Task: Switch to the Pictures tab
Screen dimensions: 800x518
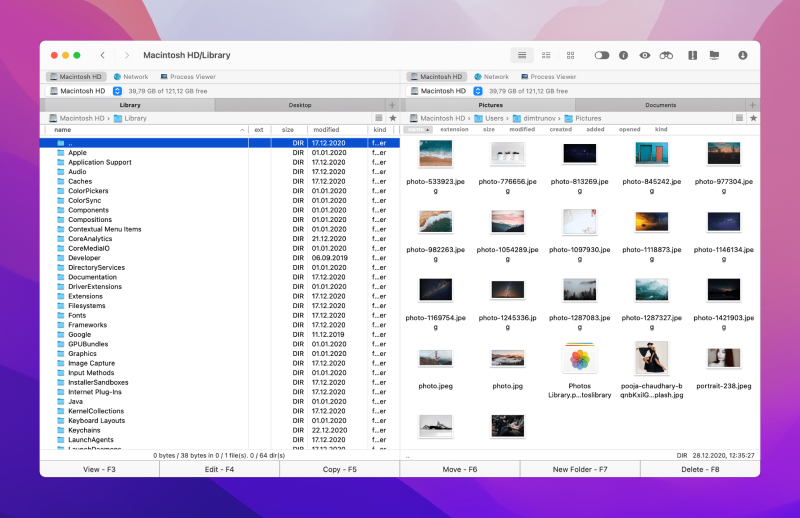Action: 490,105
